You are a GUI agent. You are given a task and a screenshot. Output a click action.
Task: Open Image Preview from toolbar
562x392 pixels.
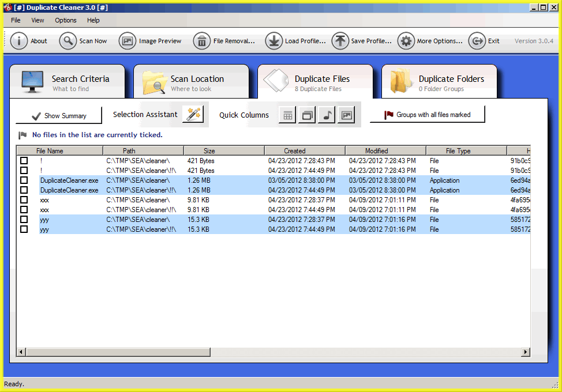coord(128,41)
